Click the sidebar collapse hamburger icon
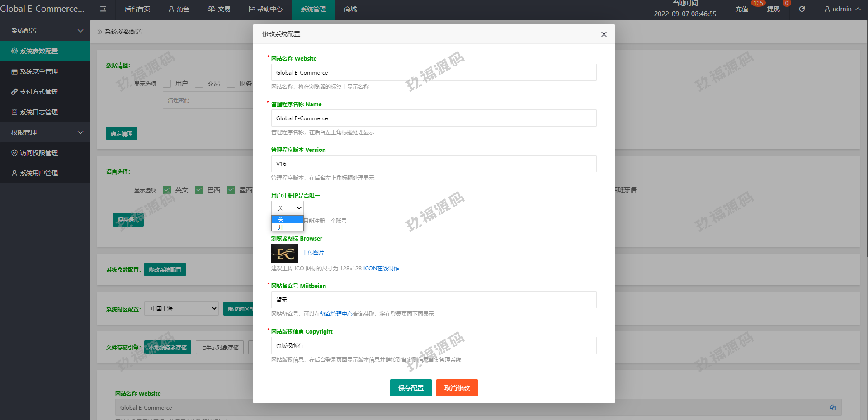The width and height of the screenshot is (868, 420). point(103,9)
